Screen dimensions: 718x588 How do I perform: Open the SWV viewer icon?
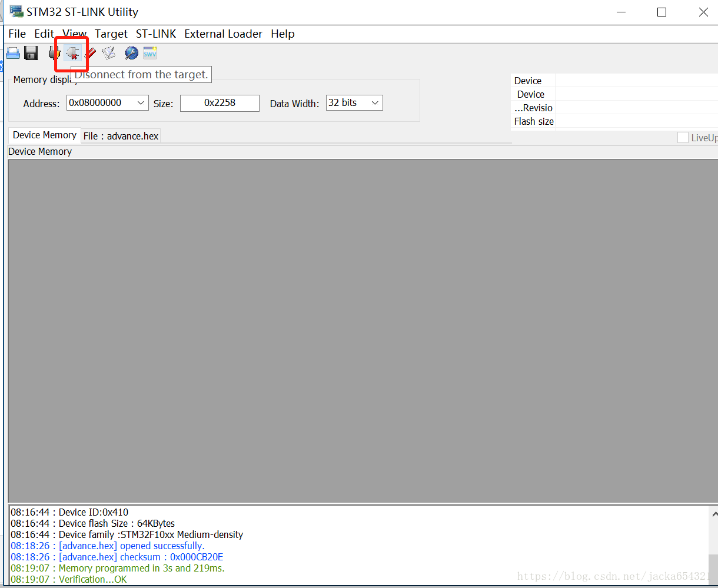(x=150, y=53)
